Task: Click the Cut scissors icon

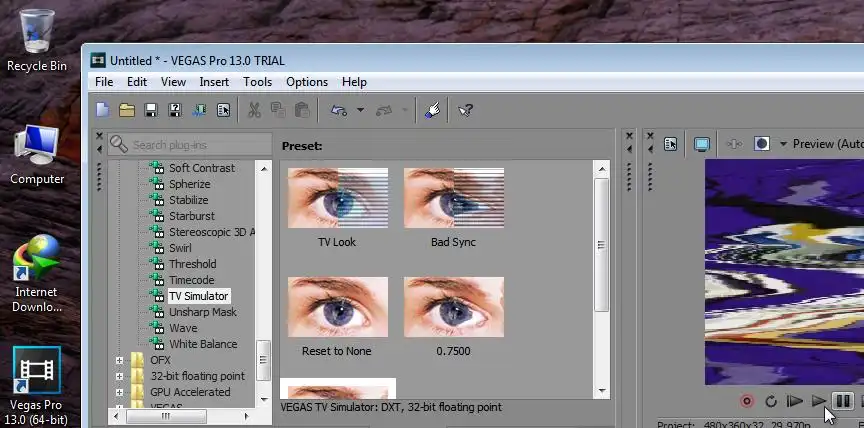Action: pyautogui.click(x=254, y=110)
